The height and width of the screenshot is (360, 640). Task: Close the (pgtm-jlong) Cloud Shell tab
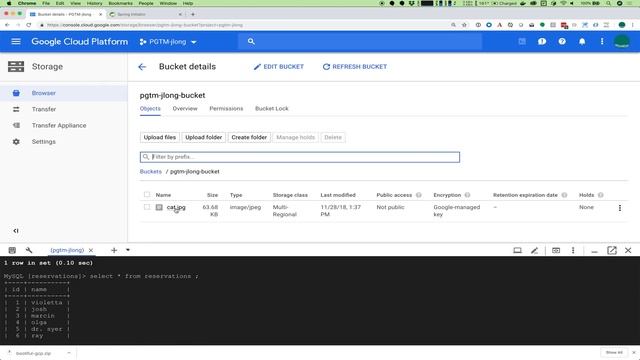pos(91,250)
